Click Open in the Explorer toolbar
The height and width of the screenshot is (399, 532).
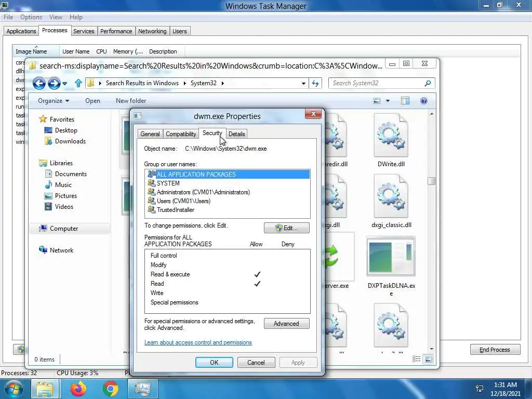click(92, 101)
